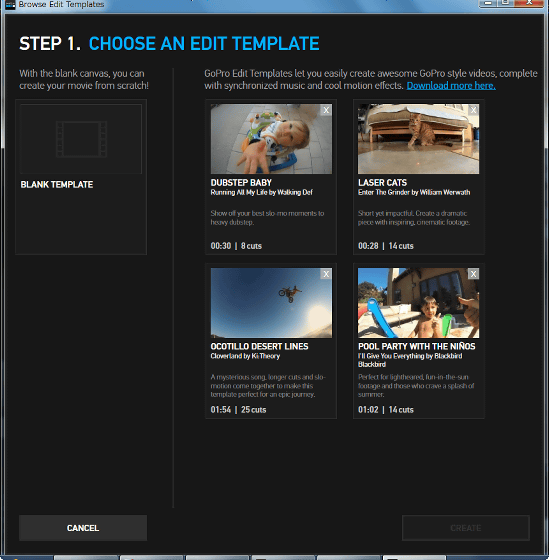Click 'Running All My Life by Walking Def' text

(x=261, y=192)
